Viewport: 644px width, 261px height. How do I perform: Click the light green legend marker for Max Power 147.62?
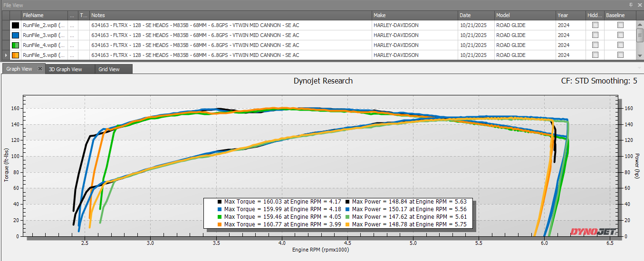[348, 217]
